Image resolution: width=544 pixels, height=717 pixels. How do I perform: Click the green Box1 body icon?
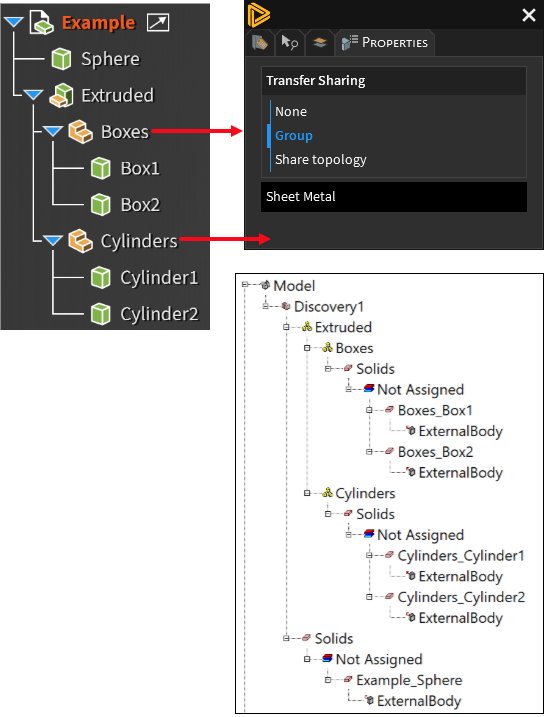pos(101,168)
